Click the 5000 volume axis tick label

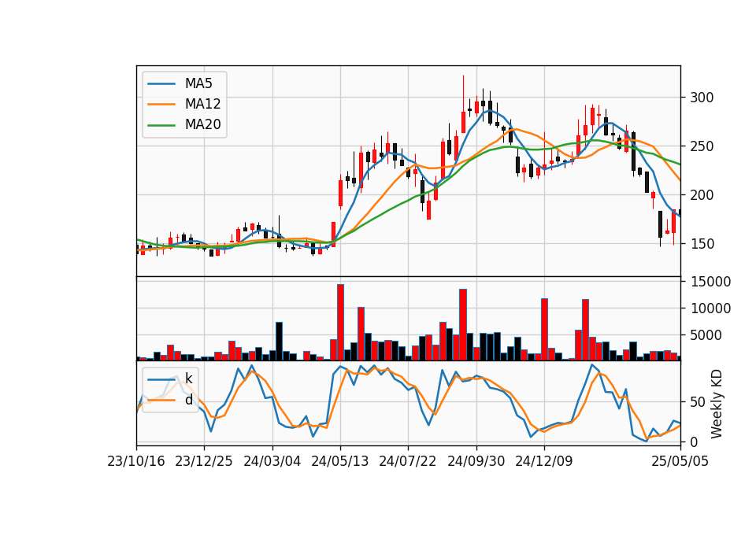point(706,335)
